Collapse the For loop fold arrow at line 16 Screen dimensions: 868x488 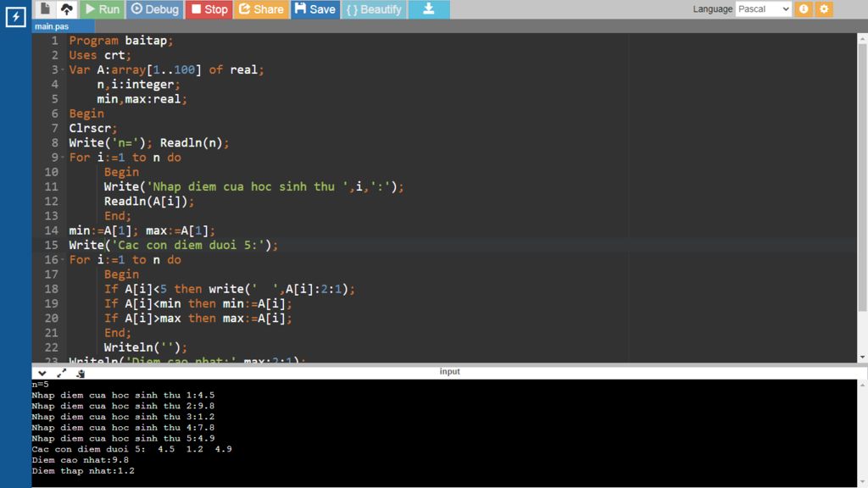pyautogui.click(x=63, y=259)
